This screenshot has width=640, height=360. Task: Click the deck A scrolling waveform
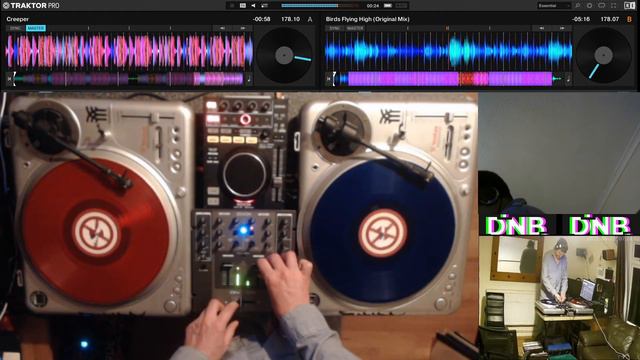tap(129, 51)
